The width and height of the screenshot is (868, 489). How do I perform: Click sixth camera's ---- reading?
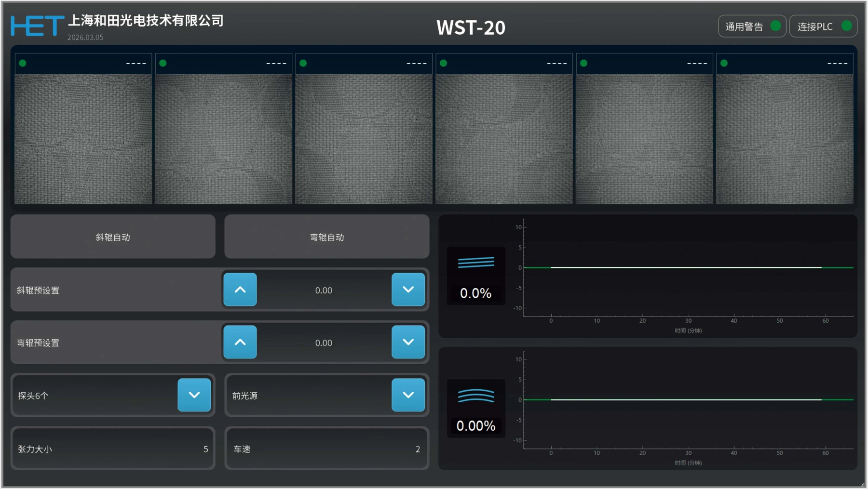(838, 64)
